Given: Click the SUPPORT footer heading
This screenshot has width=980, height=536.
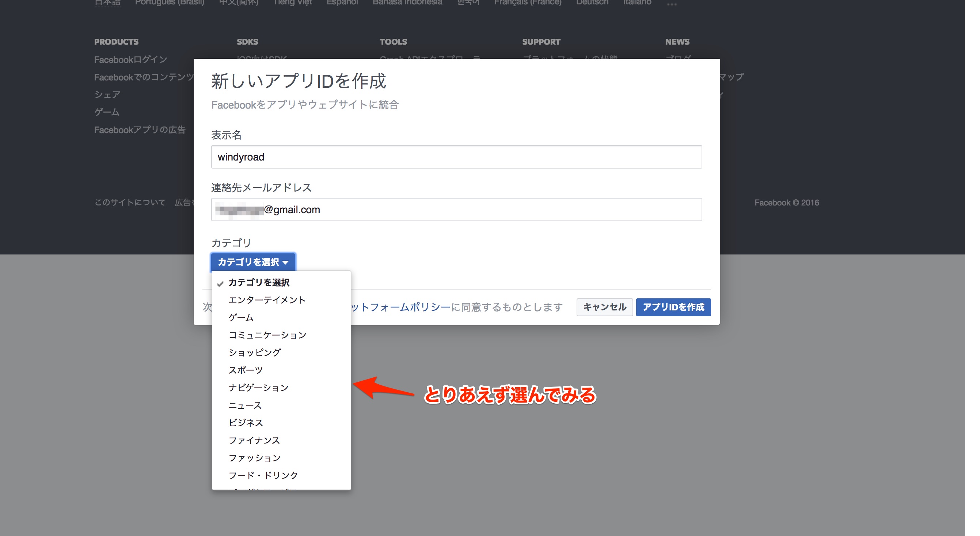Looking at the screenshot, I should point(541,41).
